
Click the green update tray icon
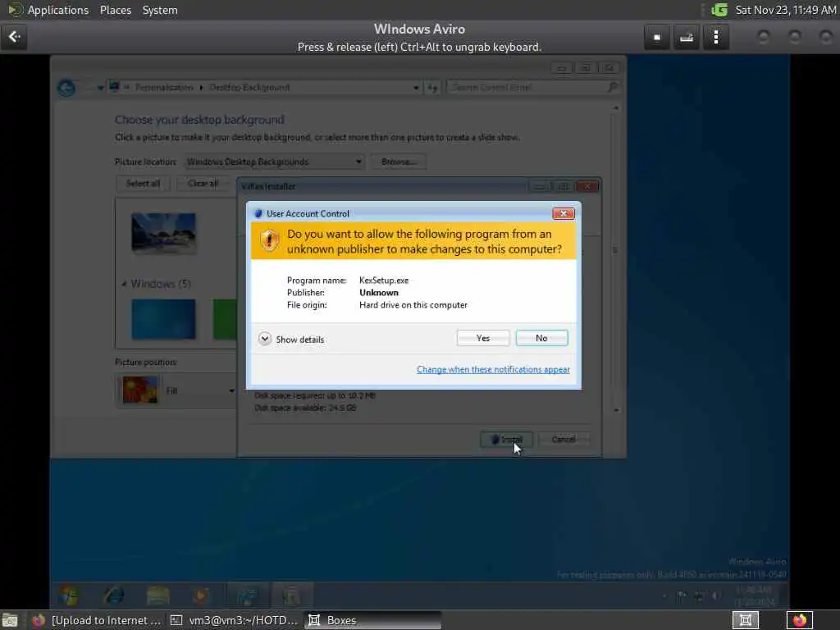[x=719, y=10]
